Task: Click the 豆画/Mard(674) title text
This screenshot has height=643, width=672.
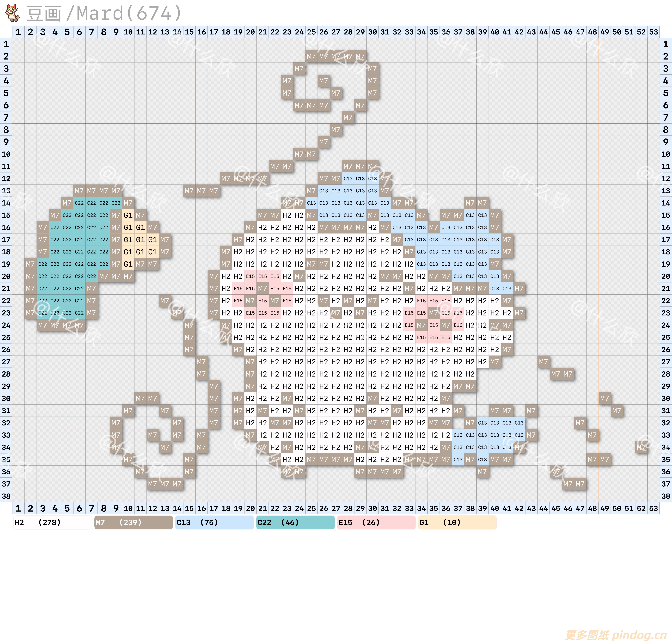Action: tap(104, 13)
